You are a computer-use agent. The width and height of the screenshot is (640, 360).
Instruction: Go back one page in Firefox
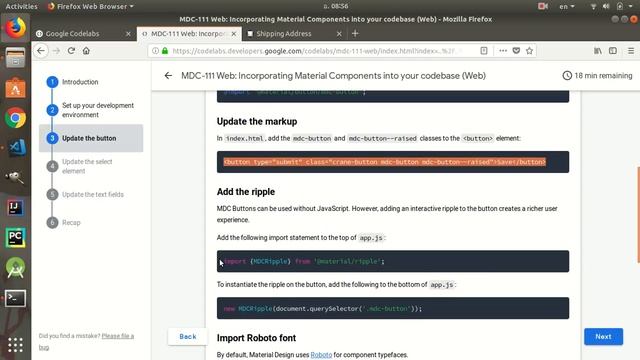click(41, 51)
